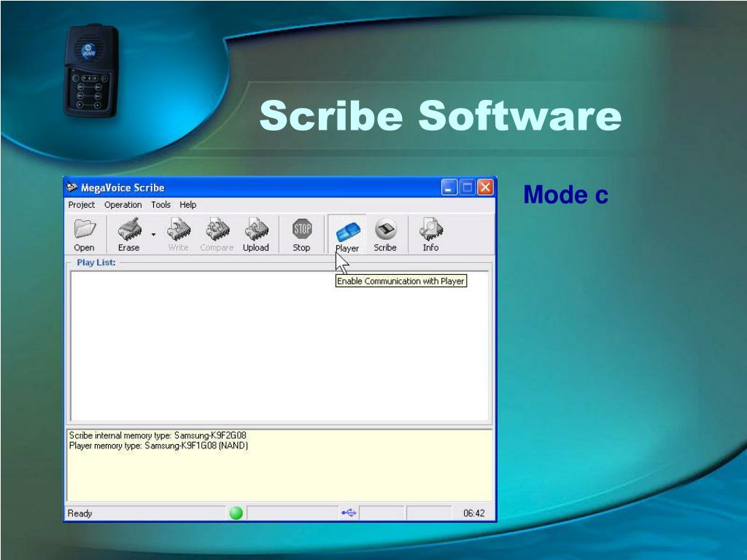Click the 'Scribe Software' slide title
Image resolution: width=747 pixels, height=560 pixels.
pos(441,116)
